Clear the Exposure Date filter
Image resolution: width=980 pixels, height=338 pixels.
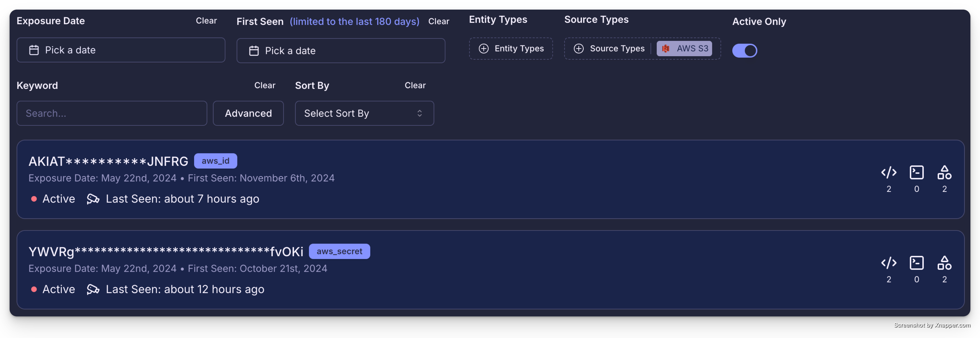point(206,21)
